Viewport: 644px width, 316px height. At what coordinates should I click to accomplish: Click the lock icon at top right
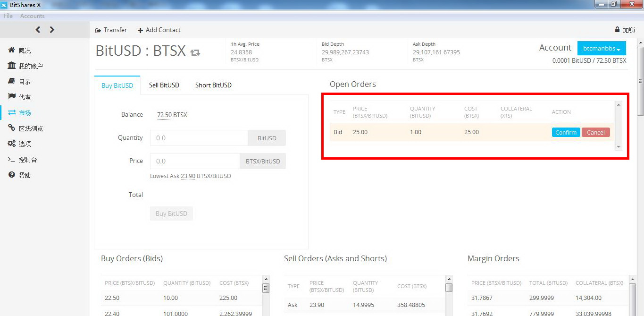pos(617,30)
